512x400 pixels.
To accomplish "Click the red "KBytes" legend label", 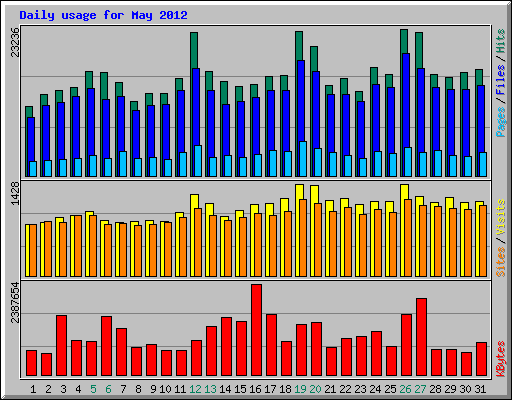I will pyautogui.click(x=501, y=359).
